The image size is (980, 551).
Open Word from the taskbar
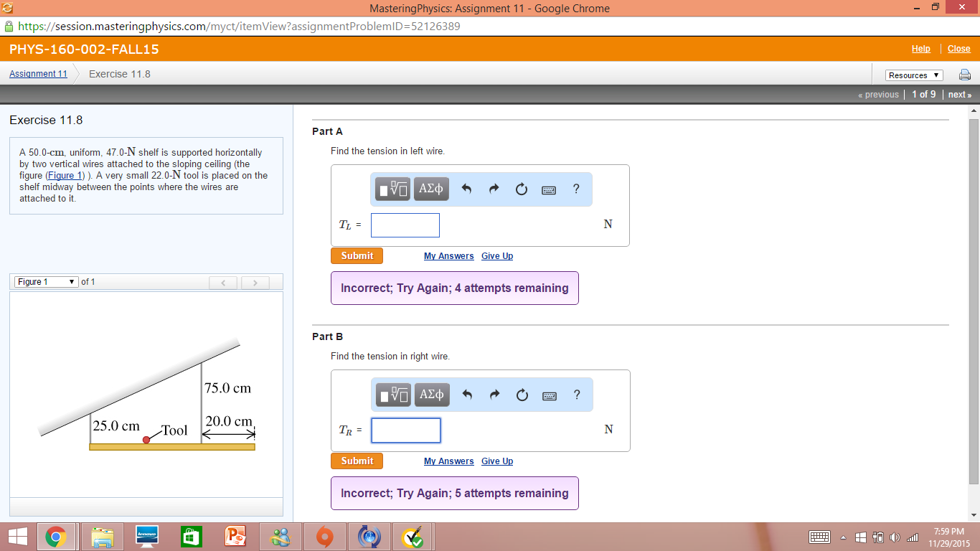tap(191, 536)
